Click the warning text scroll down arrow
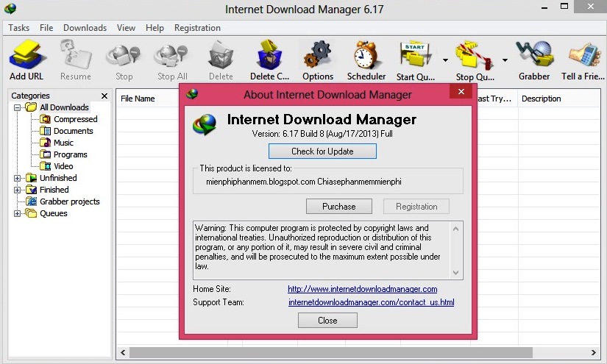607x364 pixels. 455,273
